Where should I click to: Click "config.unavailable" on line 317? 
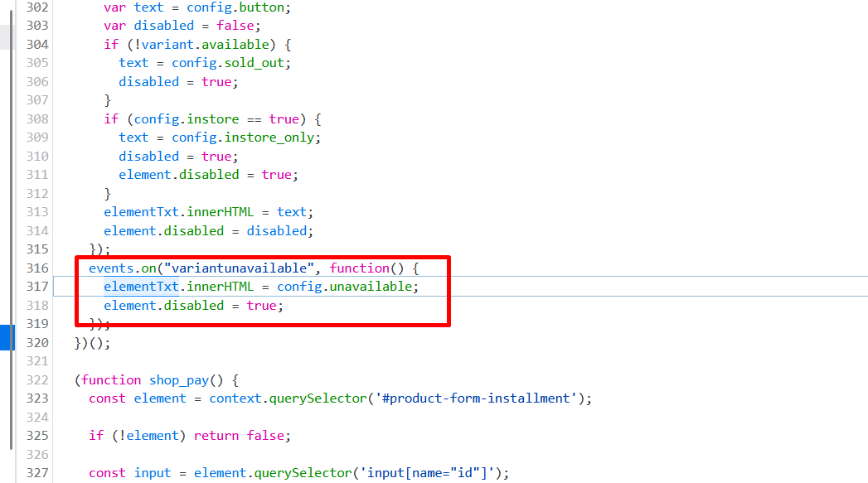click(x=345, y=287)
